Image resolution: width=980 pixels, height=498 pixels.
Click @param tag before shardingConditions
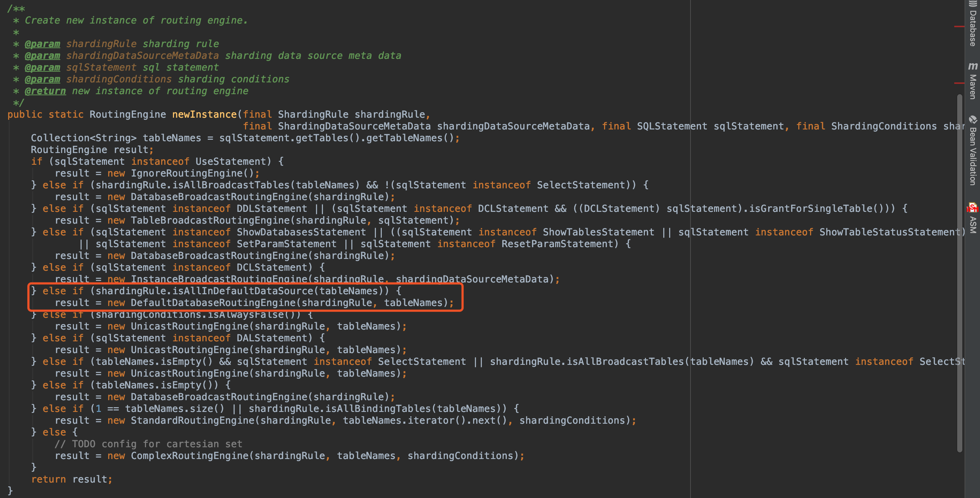(x=42, y=79)
